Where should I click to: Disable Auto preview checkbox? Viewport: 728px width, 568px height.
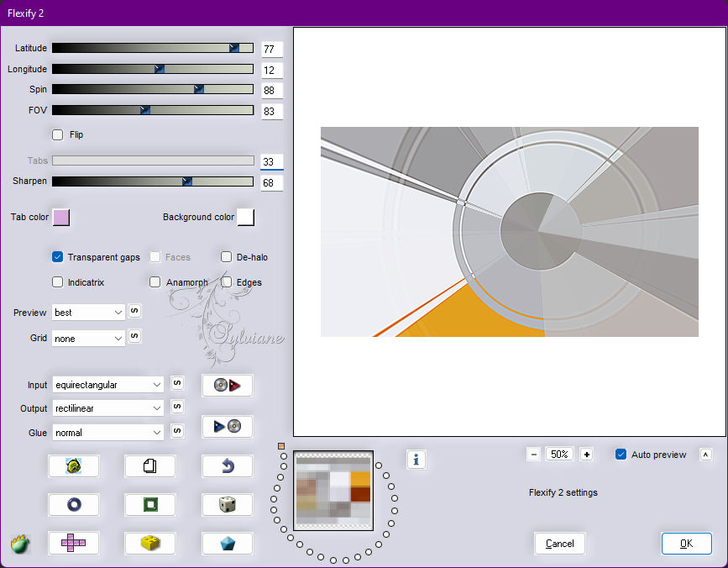pyautogui.click(x=621, y=455)
